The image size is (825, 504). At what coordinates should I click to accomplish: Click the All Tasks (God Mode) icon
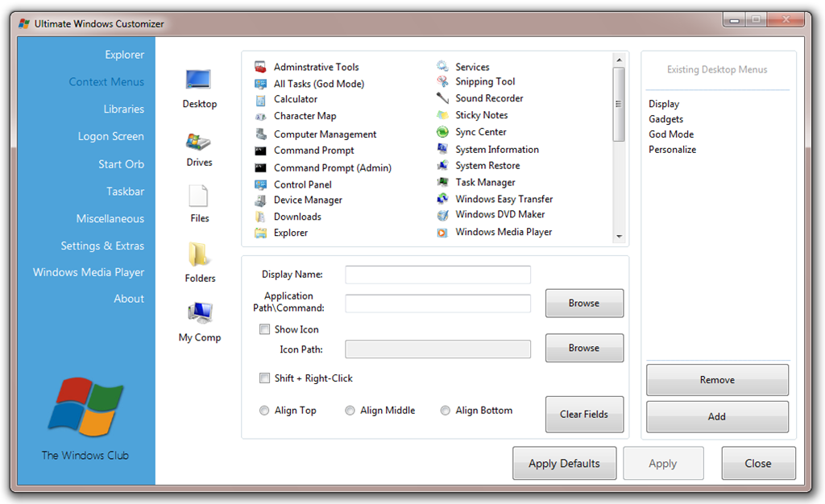tap(260, 84)
